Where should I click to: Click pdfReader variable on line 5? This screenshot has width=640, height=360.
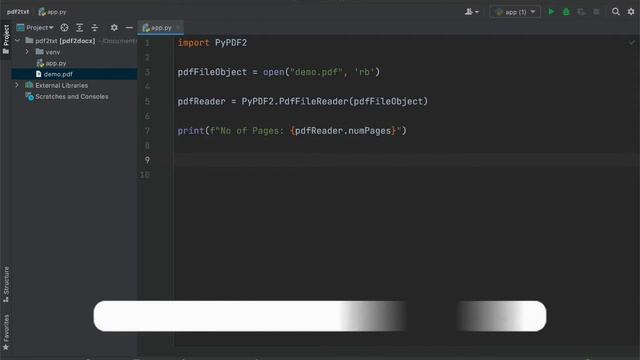[x=202, y=102]
